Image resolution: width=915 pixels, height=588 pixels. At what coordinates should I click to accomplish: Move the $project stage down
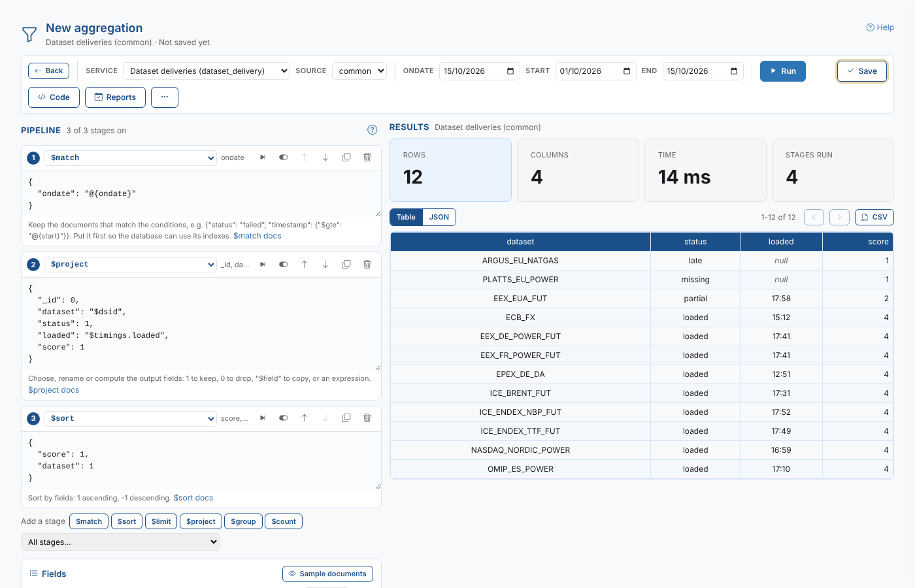coord(325,265)
